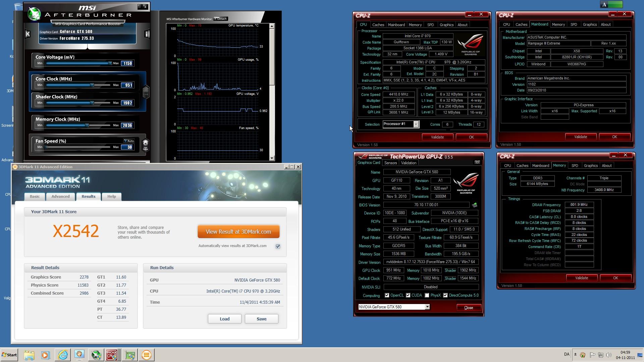Click the volume speaker tray icon
Screen dimensions: 644x362
pyautogui.click(x=609, y=355)
